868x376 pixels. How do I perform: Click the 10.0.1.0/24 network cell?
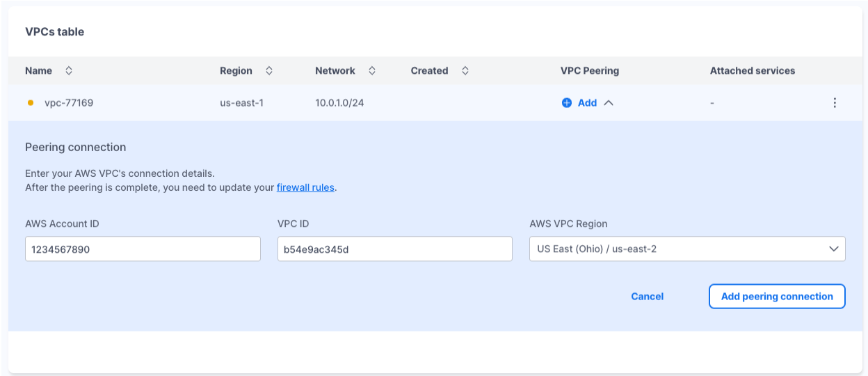tap(339, 103)
